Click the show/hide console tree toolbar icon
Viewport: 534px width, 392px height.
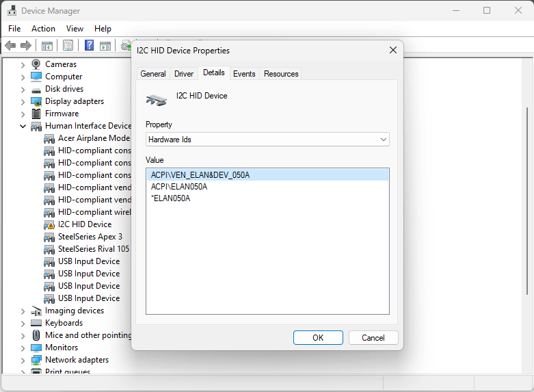tap(46, 45)
